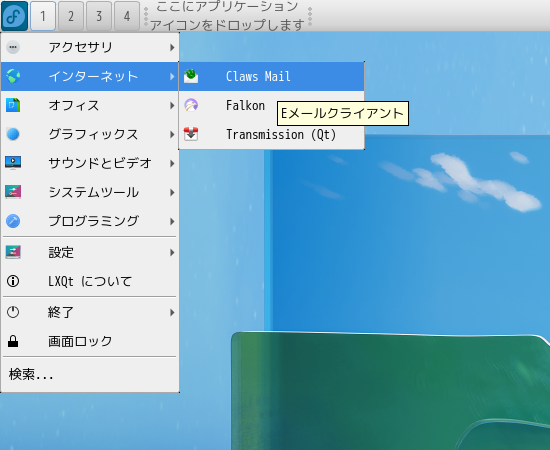550x450 pixels.
Task: Click the 画面ロック padlock icon
Action: [13, 341]
